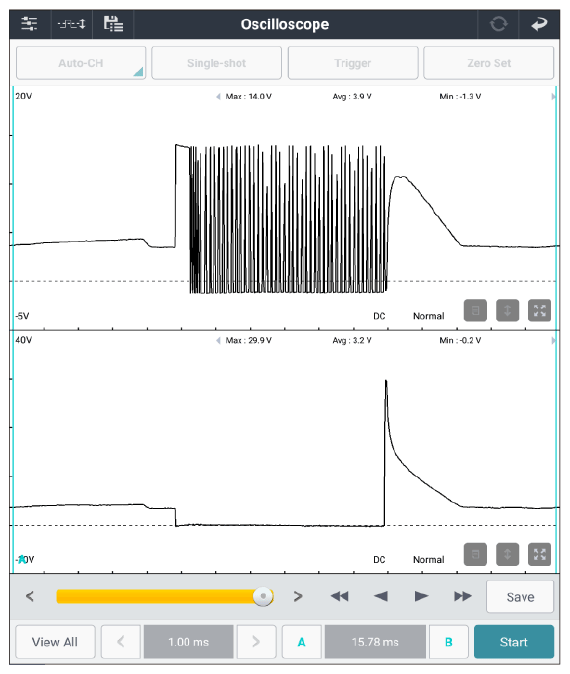Increase time base with right chevron
Viewport: 570px width, 674px height.
click(x=256, y=642)
